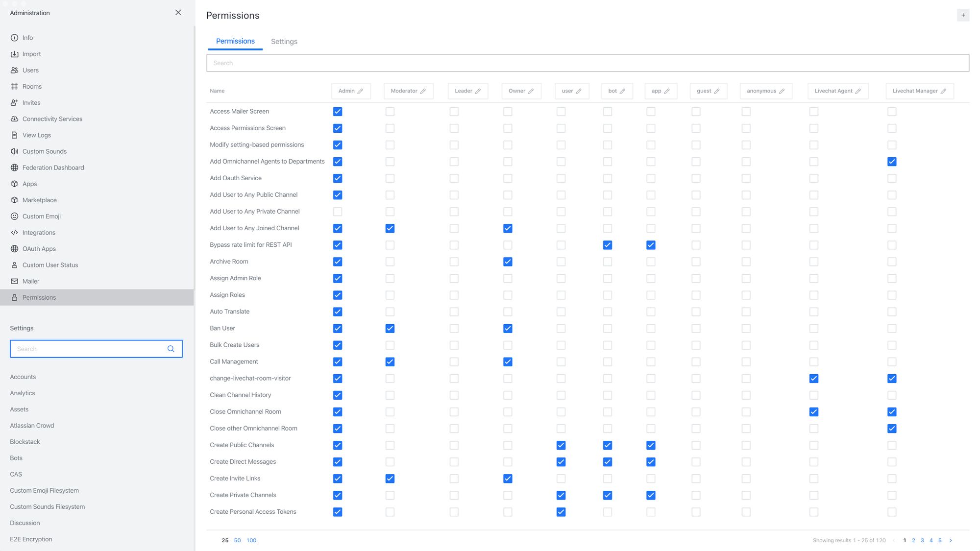This screenshot has height=551, width=980.
Task: Open the bot role button
Action: 617,91
